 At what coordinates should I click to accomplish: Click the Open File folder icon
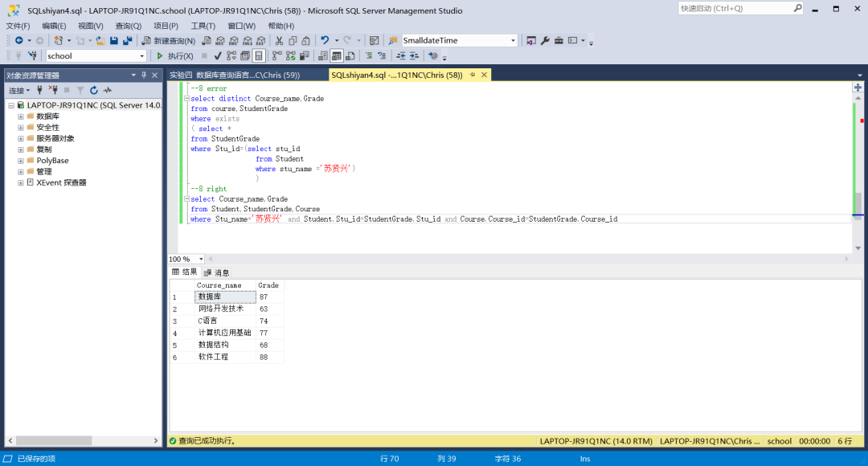(100, 40)
